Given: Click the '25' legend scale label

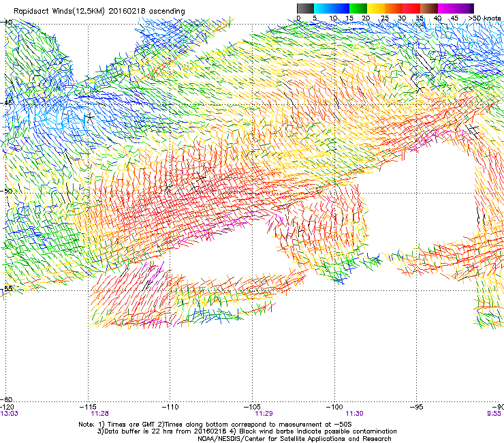Looking at the screenshot, I should (385, 18).
